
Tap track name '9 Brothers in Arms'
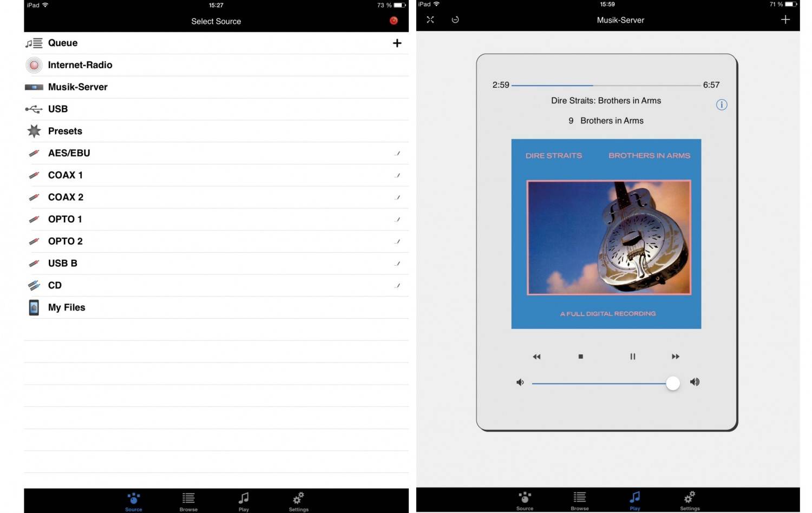(x=606, y=121)
